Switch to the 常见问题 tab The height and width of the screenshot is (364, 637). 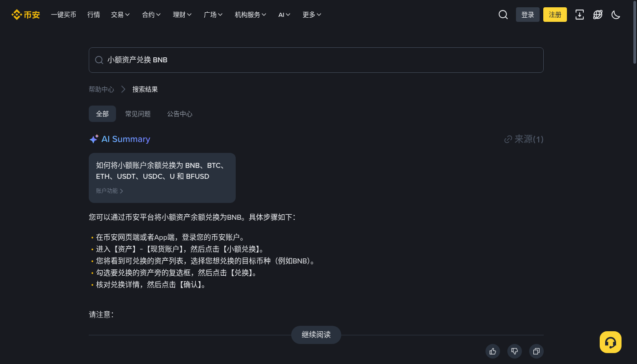tap(138, 114)
